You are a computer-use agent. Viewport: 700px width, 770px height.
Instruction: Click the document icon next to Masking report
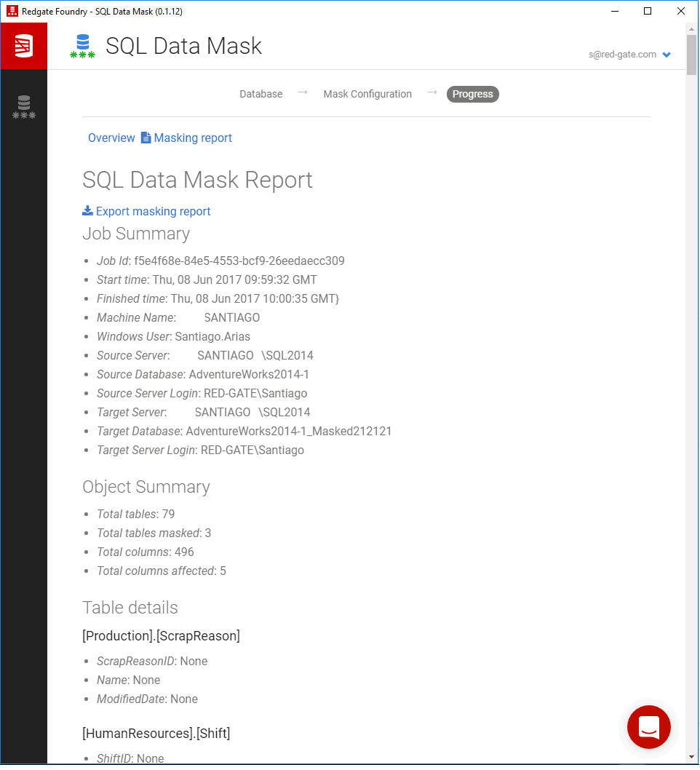click(146, 138)
